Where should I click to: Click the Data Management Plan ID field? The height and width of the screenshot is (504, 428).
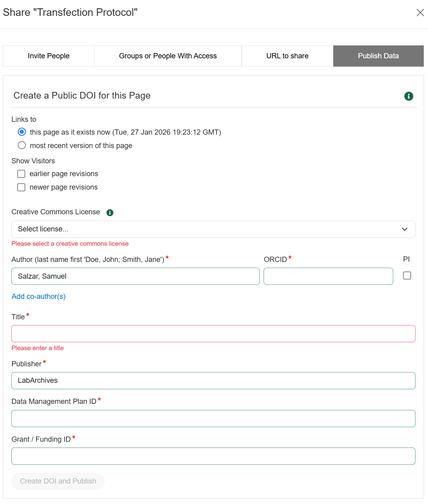pos(213,419)
